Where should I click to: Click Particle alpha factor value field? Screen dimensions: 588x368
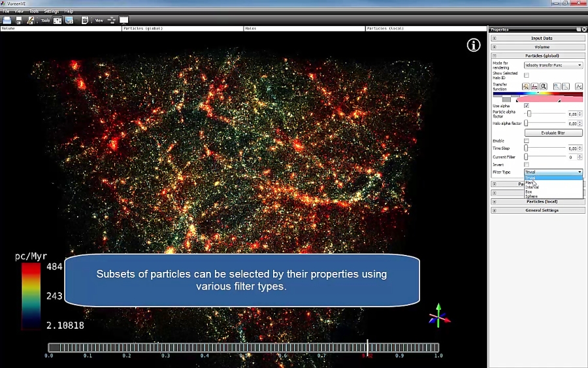click(574, 114)
